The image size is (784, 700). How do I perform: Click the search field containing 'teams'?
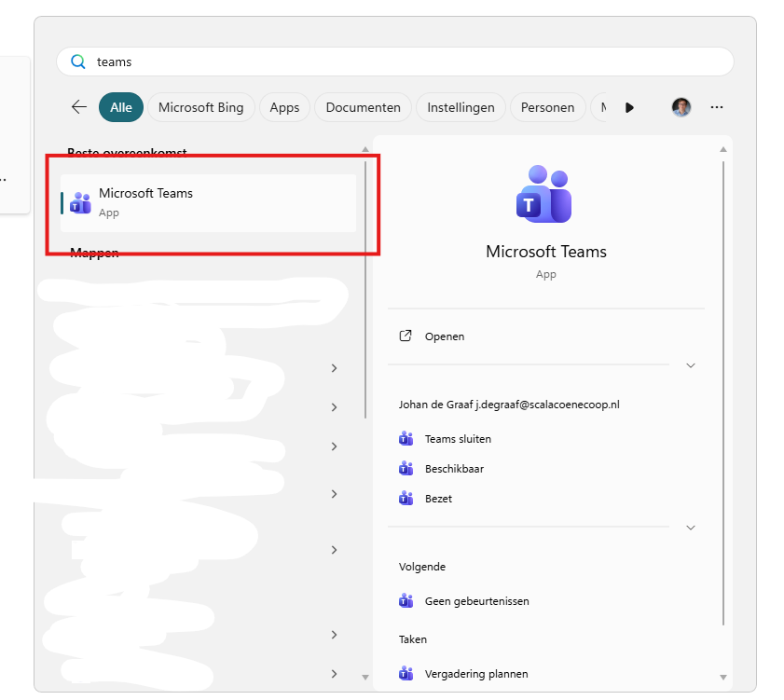(x=395, y=62)
